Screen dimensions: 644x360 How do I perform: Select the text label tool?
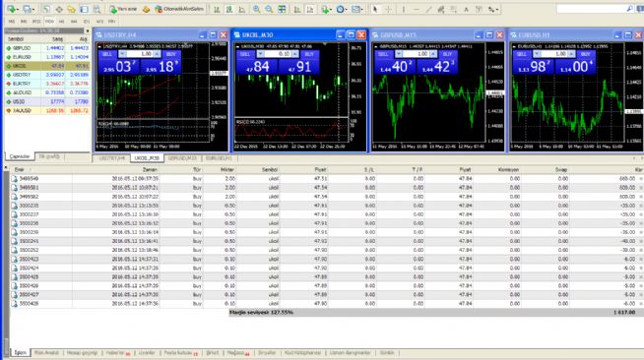click(x=479, y=9)
